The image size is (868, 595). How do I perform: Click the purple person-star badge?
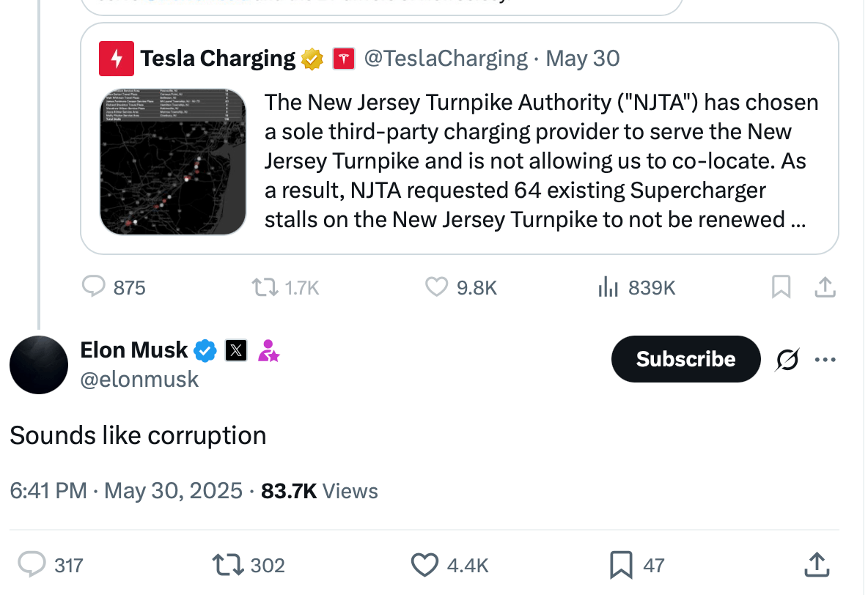click(x=268, y=351)
